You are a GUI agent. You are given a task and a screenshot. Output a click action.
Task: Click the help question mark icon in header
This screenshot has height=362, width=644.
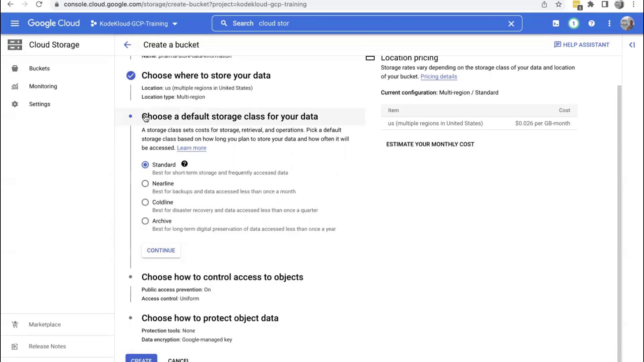point(591,23)
